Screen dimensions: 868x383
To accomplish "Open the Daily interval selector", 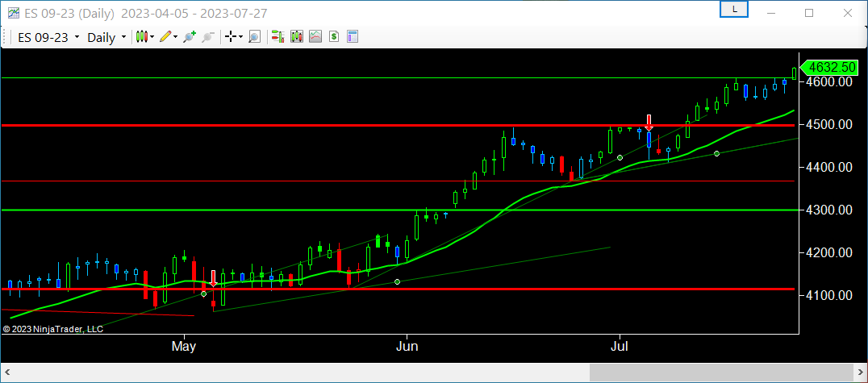I will click(x=106, y=37).
